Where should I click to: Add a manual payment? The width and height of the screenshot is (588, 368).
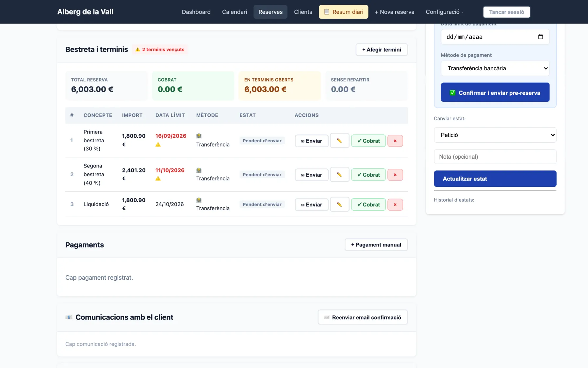(376, 245)
